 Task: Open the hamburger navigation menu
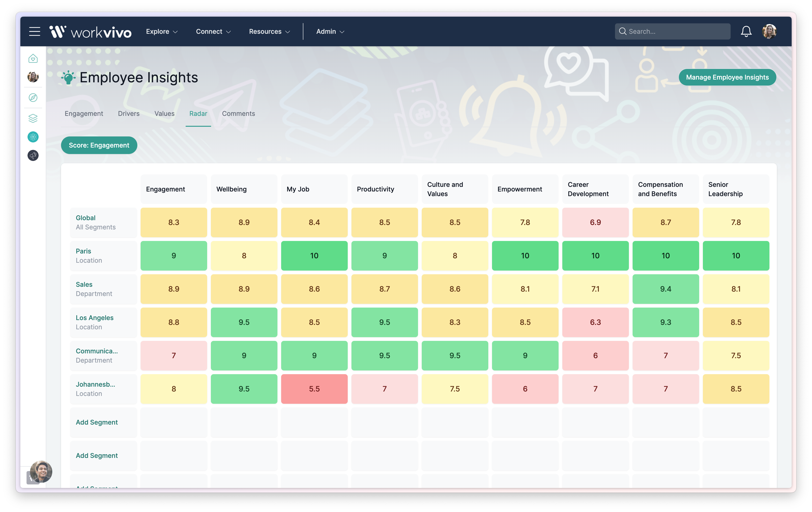34,31
